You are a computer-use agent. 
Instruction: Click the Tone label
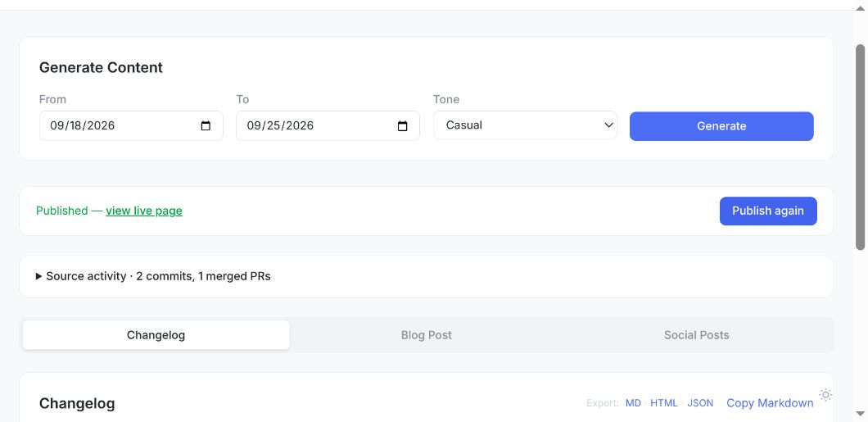[446, 99]
